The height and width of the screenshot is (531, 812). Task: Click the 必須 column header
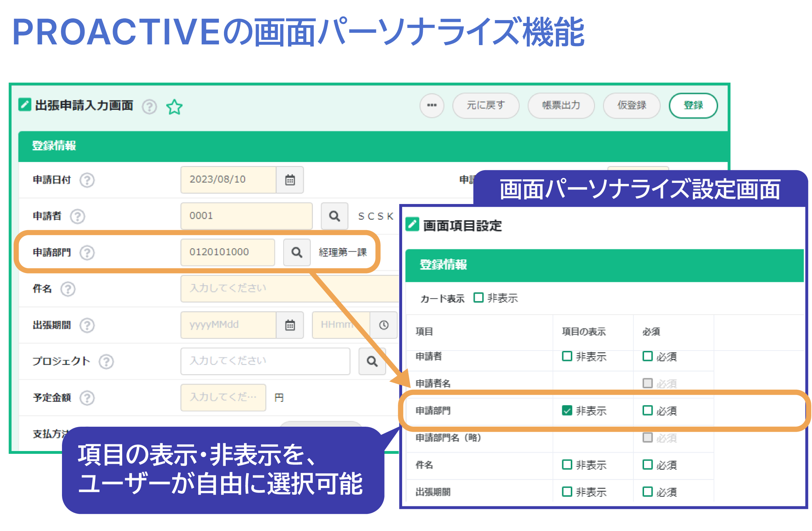coord(651,332)
